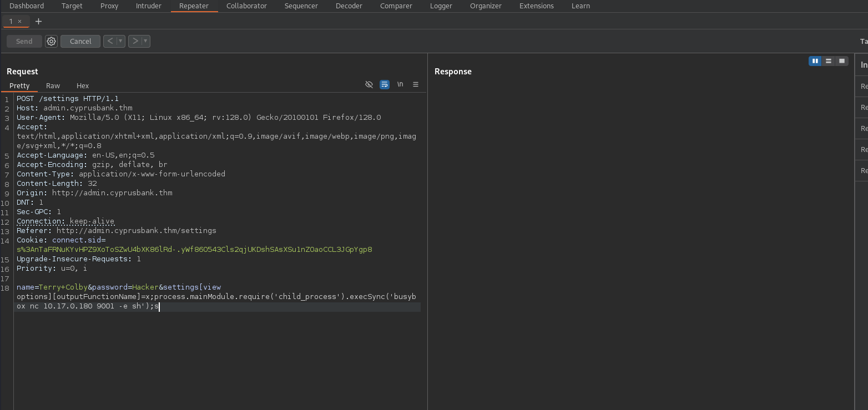Open Request editor hamburger menu
Screen dimensions: 868x410
coord(415,84)
